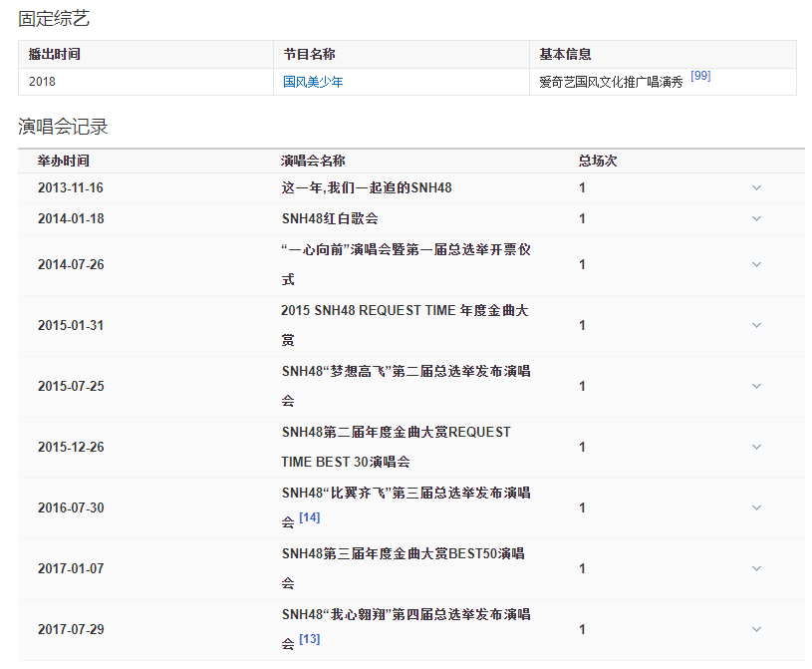Screen dimensions: 812x669
Task: Expand the 2015-01-31 concert row chevron
Action: (756, 325)
